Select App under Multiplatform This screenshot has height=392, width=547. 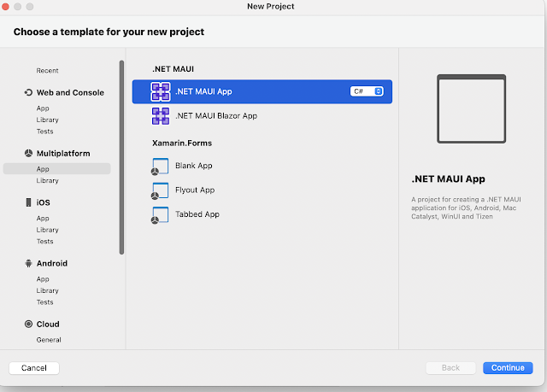coord(57,169)
